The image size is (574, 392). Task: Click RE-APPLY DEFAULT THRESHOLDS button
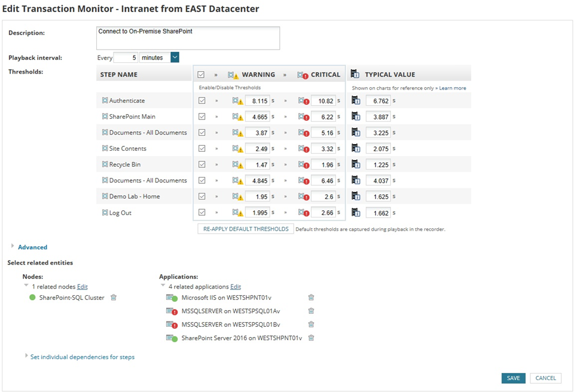(246, 229)
